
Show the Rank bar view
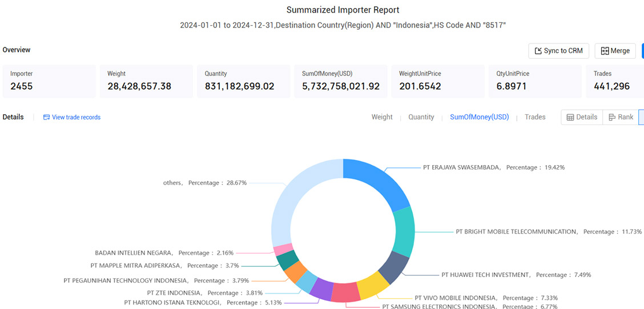[x=621, y=117]
